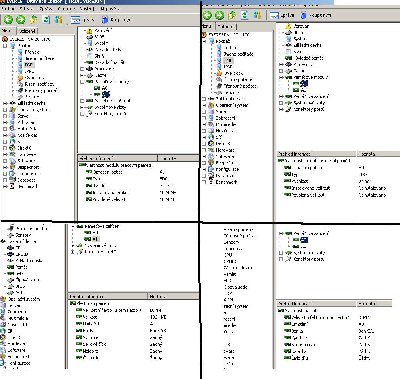Viewport: 400px width, 379px height.
Task: Expand the DirectX node in top-right tree
Action: pos(204,143)
